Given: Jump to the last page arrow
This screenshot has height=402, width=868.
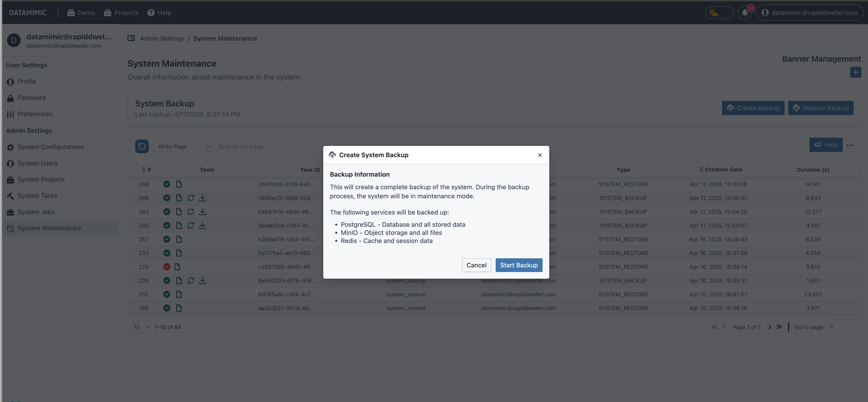Looking at the screenshot, I should [x=779, y=327].
